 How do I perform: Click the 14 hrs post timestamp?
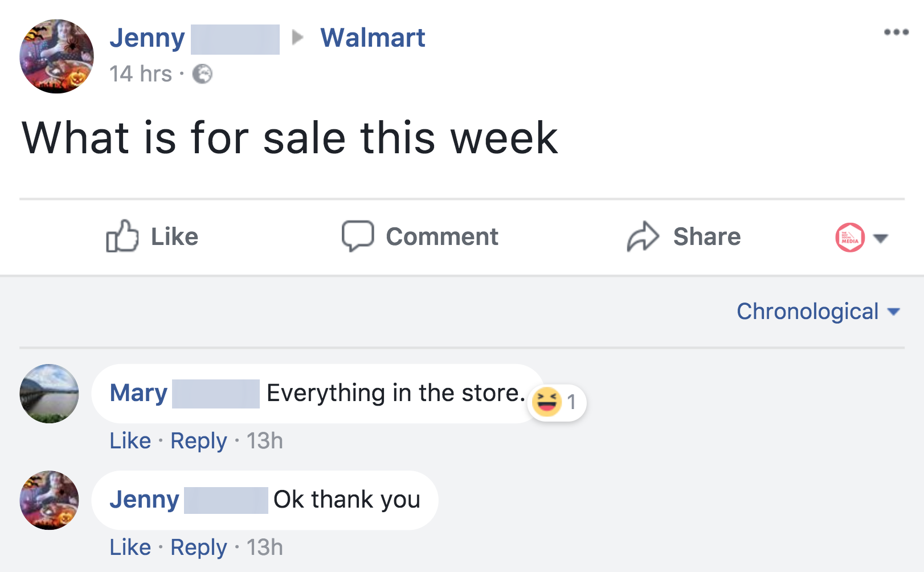[x=140, y=74]
